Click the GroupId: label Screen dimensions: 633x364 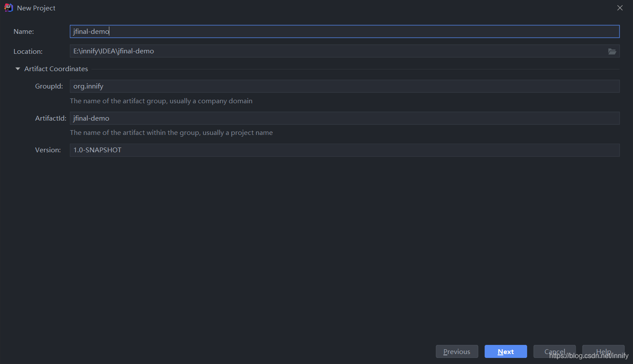click(49, 86)
